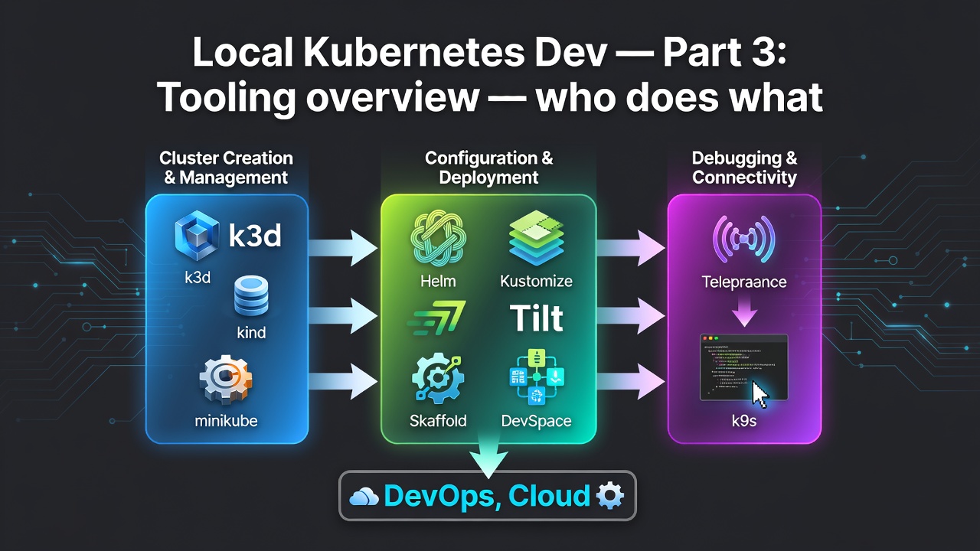The height and width of the screenshot is (551, 980).
Task: Click the "Configuration & Deployment" heading
Action: [488, 168]
